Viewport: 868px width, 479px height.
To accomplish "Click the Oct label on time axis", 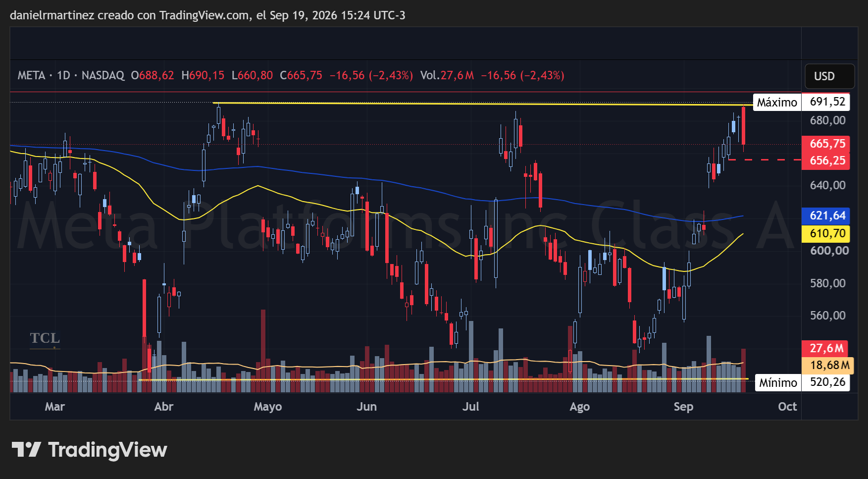I will click(787, 407).
